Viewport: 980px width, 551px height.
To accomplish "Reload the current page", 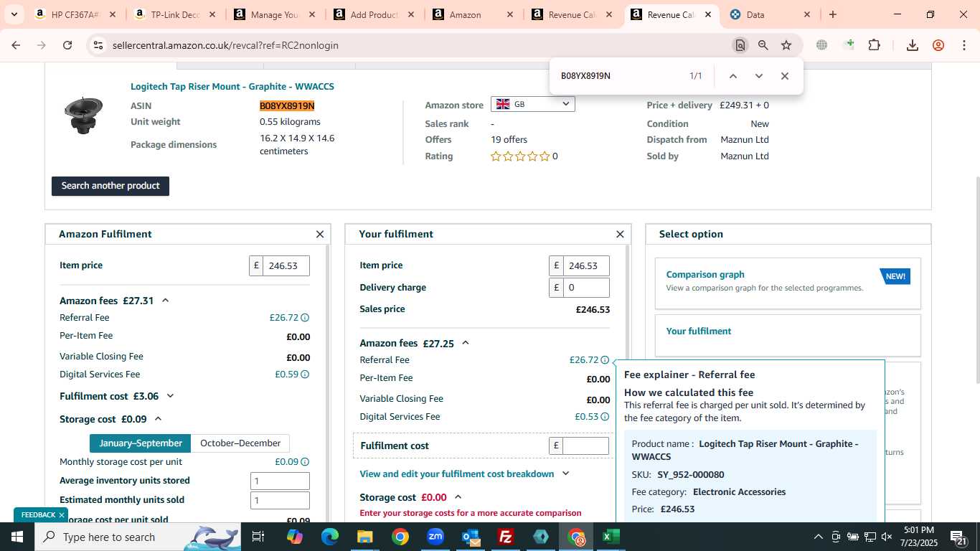I will (x=67, y=45).
